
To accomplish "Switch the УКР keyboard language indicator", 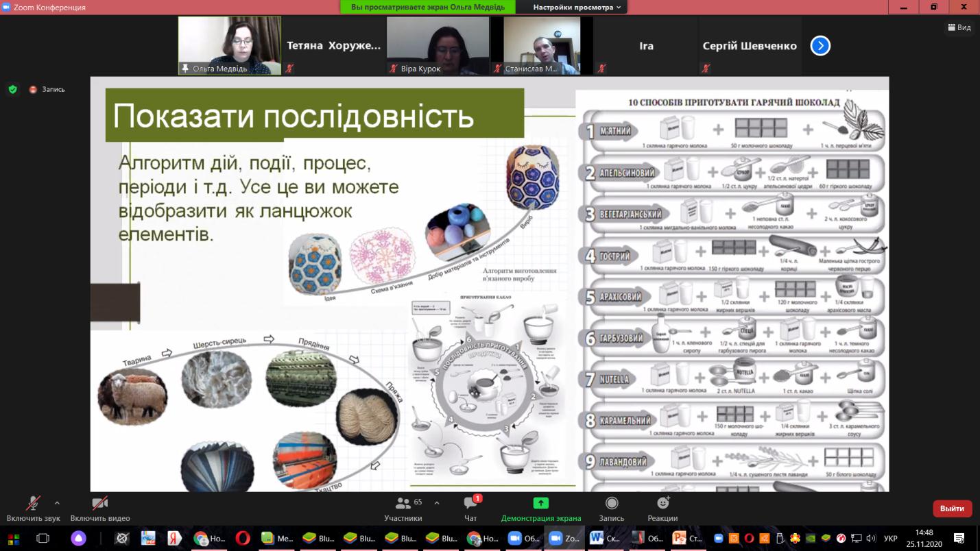I will [x=889, y=539].
